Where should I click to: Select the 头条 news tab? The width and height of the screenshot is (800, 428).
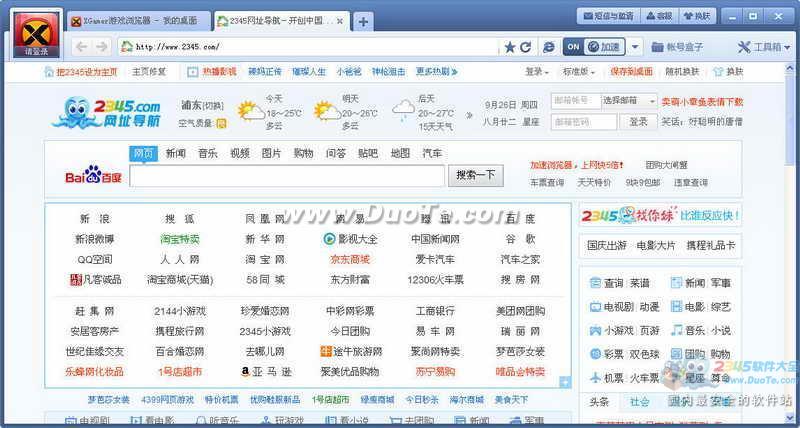click(598, 401)
